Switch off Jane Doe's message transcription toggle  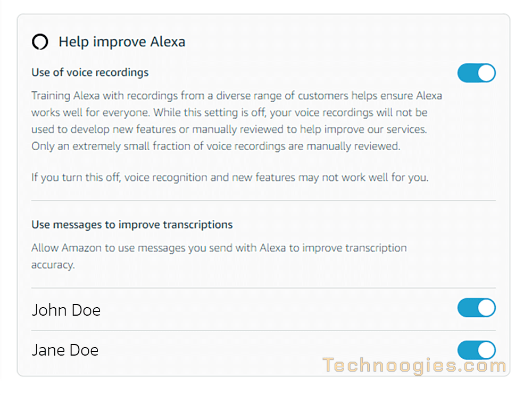[476, 350]
